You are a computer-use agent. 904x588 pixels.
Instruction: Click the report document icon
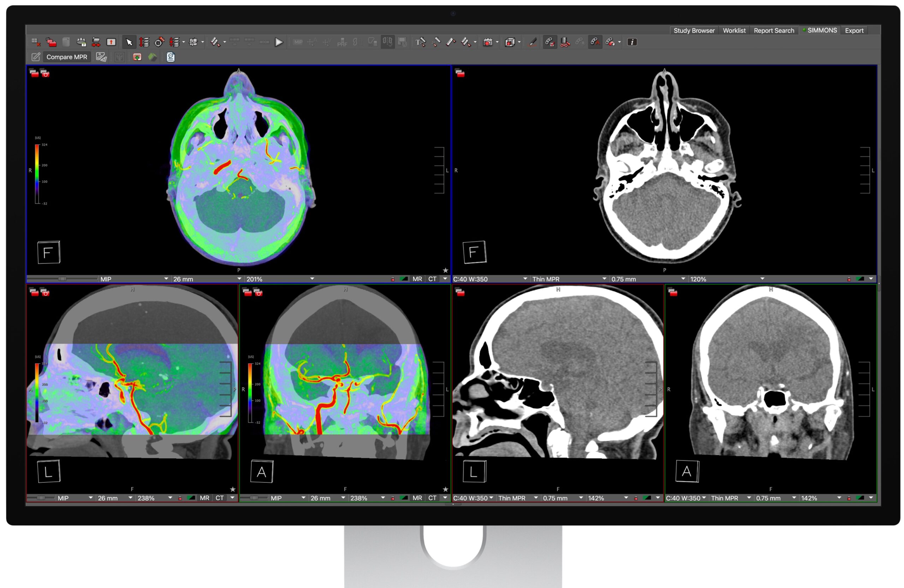pyautogui.click(x=171, y=57)
